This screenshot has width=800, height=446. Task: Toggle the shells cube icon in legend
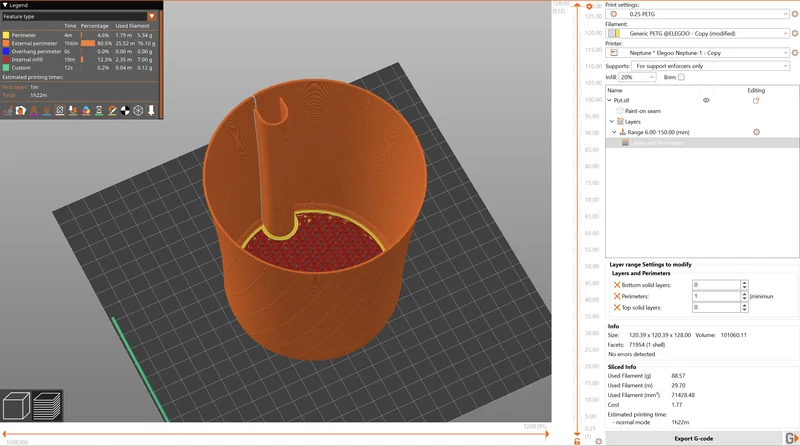[138, 110]
